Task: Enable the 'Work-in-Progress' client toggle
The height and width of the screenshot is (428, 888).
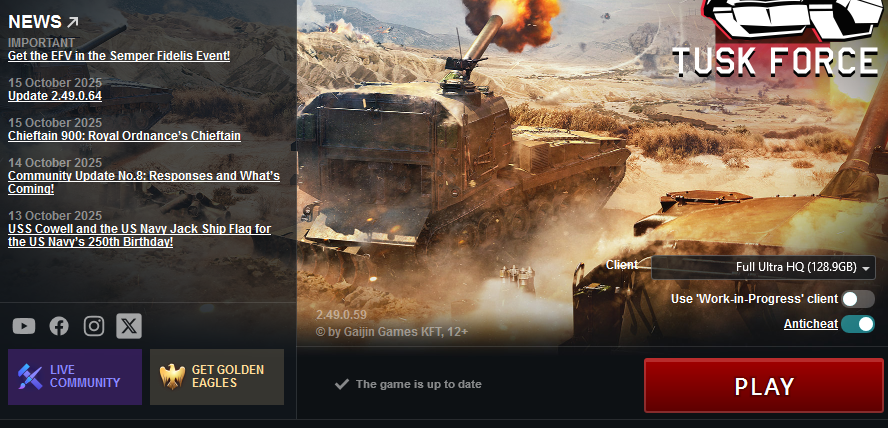Action: [857, 299]
